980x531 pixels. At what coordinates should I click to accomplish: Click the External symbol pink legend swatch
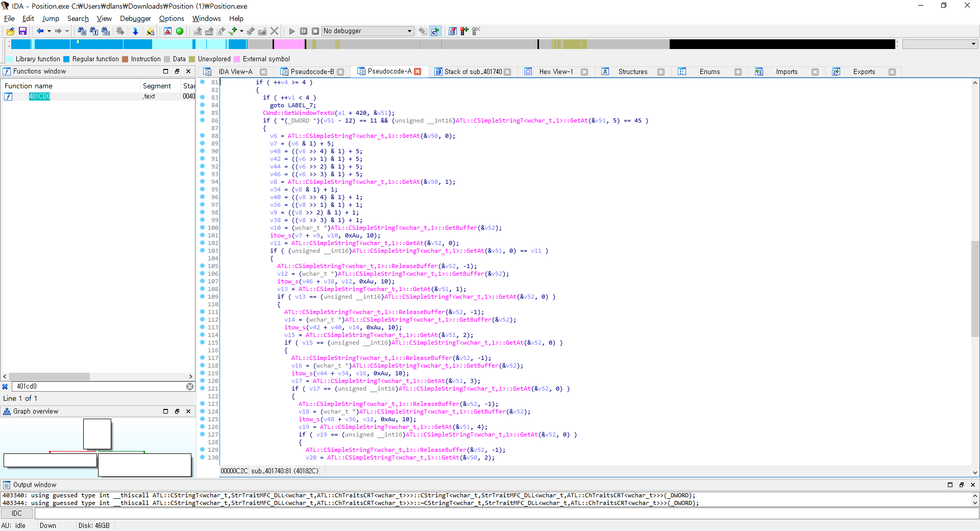coord(237,59)
